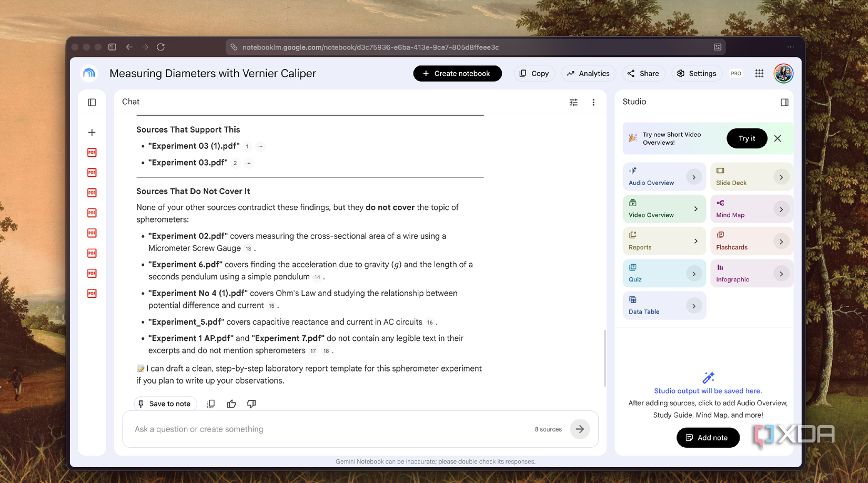Toggle the browser sidebar

point(113,47)
